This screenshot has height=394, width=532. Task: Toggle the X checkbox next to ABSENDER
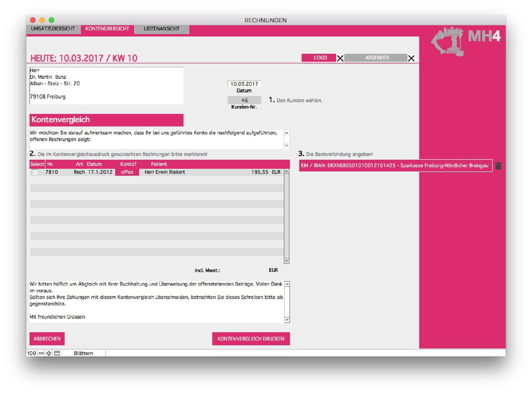411,58
